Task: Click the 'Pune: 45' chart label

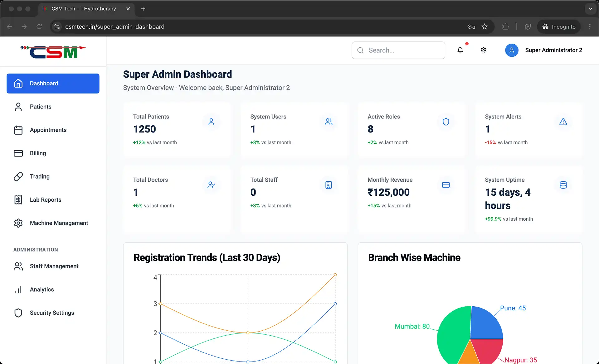Action: tap(513, 308)
